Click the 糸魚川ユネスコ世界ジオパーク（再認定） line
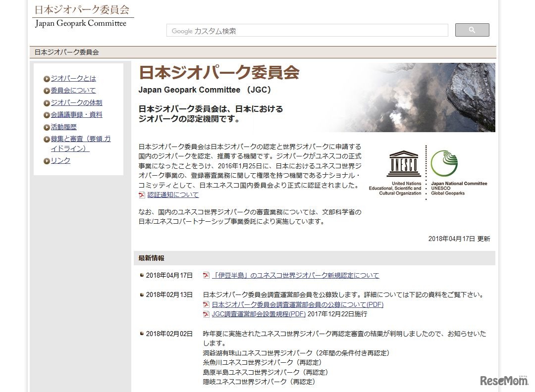This screenshot has width=535, height=392. pos(263,363)
